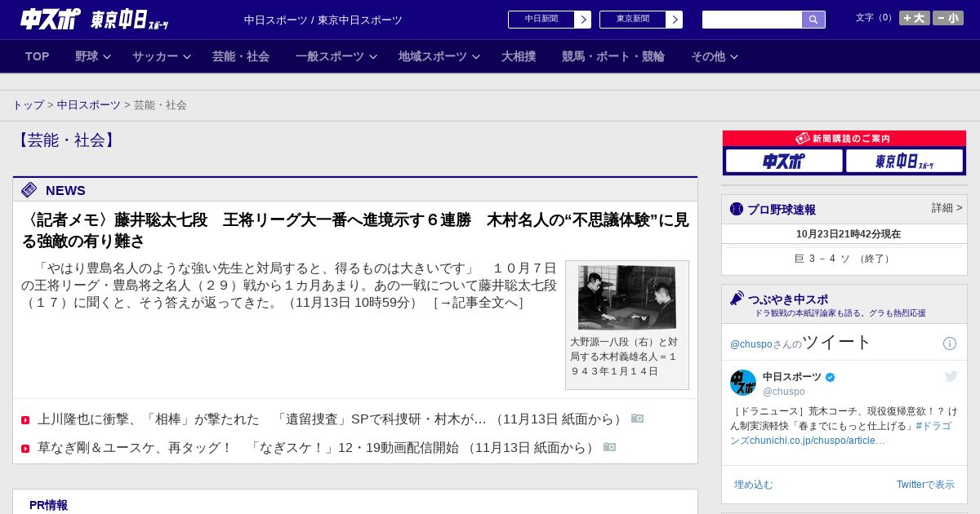Click camera icon beside 上川隆也 headline
The height and width of the screenshot is (514, 980).
637,419
